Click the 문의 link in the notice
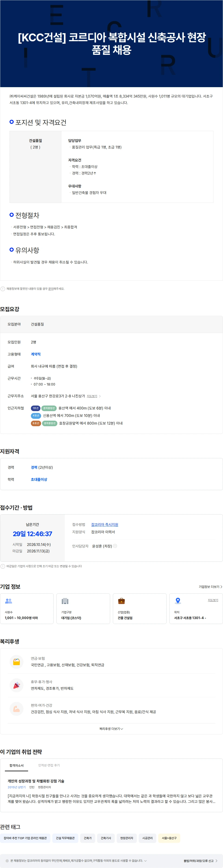The height and width of the screenshot is (868, 223). coord(51,289)
